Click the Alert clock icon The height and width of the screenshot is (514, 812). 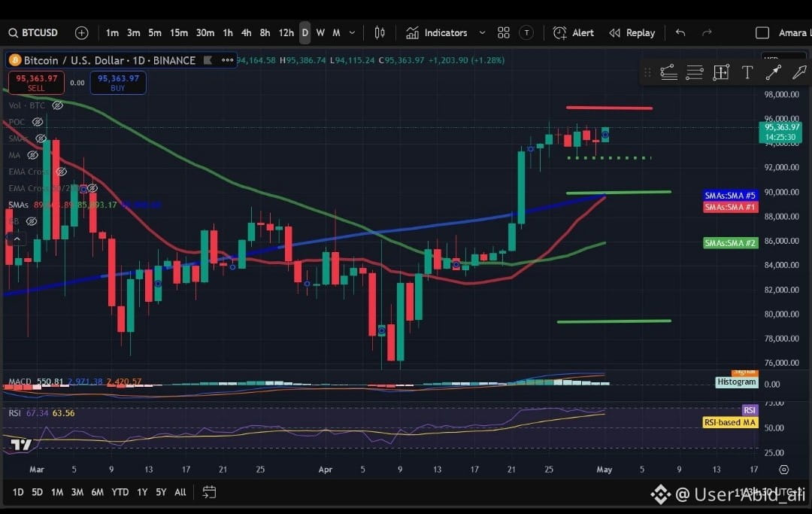point(560,32)
